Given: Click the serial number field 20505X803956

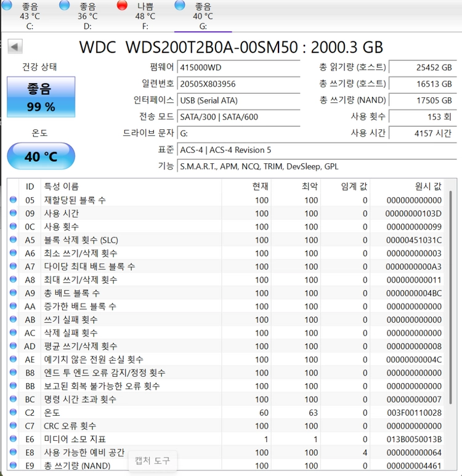Looking at the screenshot, I should (239, 84).
